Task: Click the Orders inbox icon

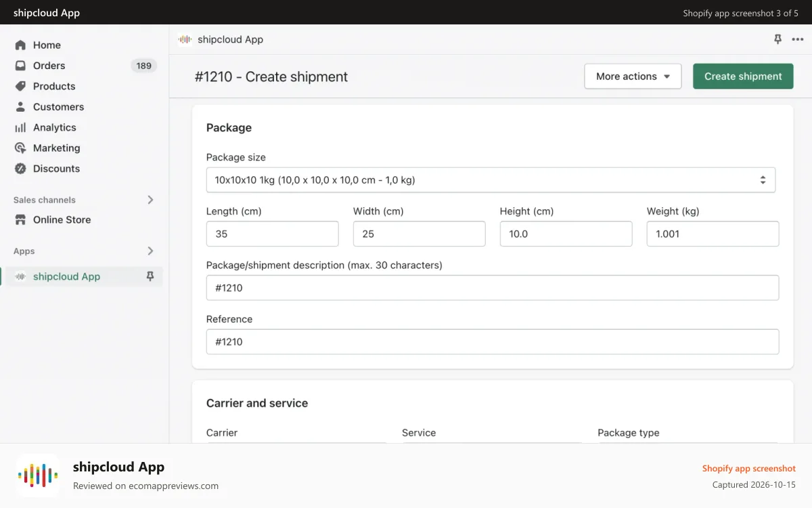Action: coord(20,66)
